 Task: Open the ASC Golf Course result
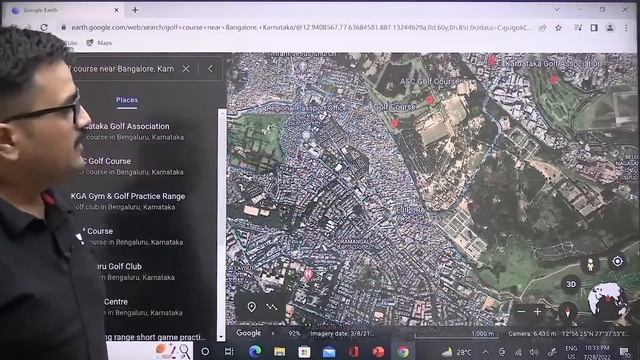tap(128, 166)
